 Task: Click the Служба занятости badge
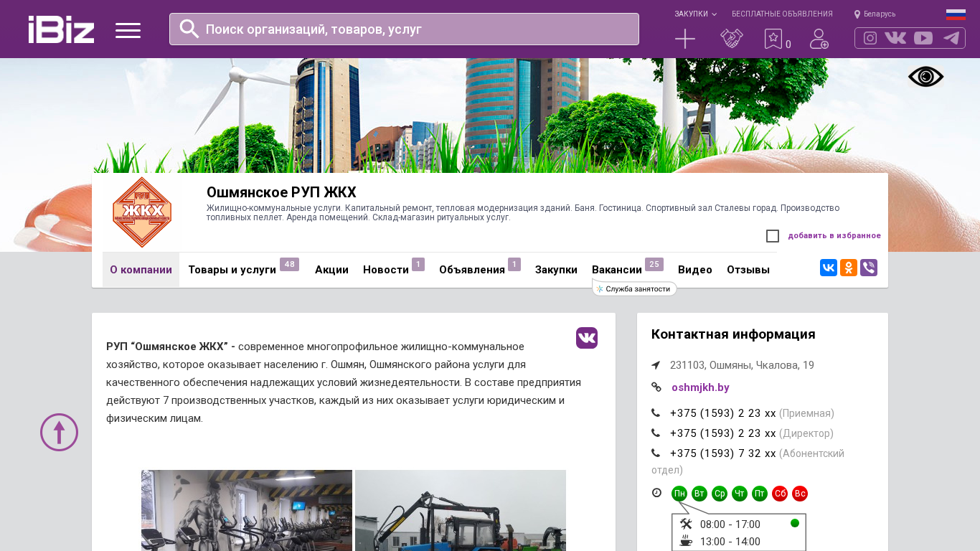click(634, 288)
